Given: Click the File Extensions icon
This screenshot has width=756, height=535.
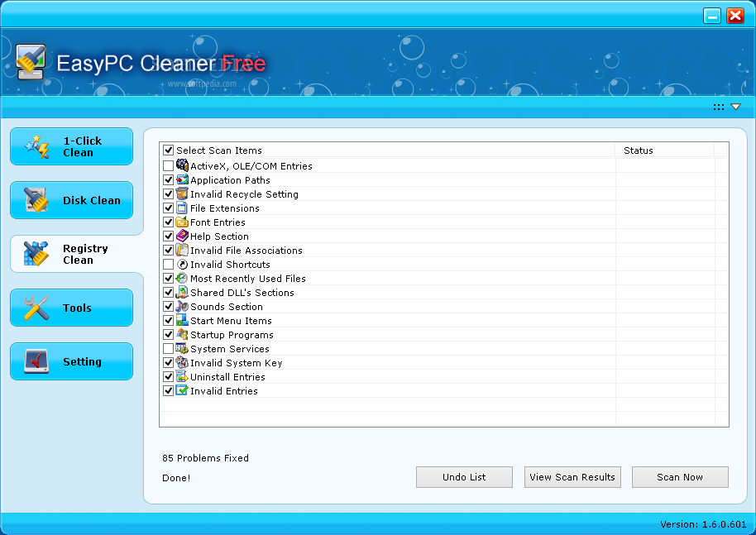Looking at the screenshot, I should pos(182,208).
